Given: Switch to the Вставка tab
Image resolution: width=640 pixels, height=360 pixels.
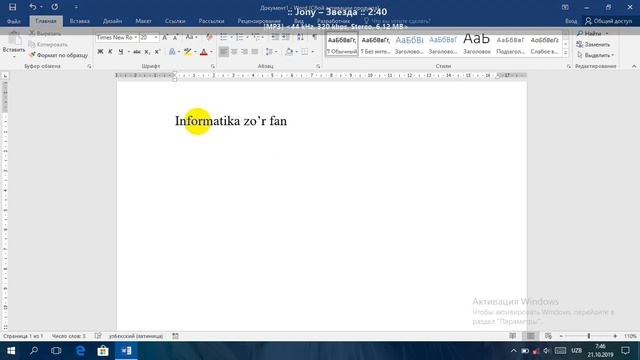Looking at the screenshot, I should click(80, 21).
